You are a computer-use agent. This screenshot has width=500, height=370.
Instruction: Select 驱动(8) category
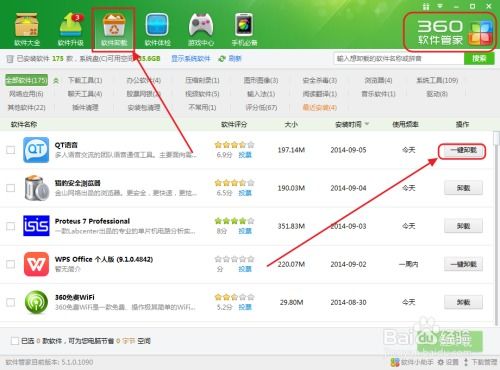pyautogui.click(x=437, y=94)
